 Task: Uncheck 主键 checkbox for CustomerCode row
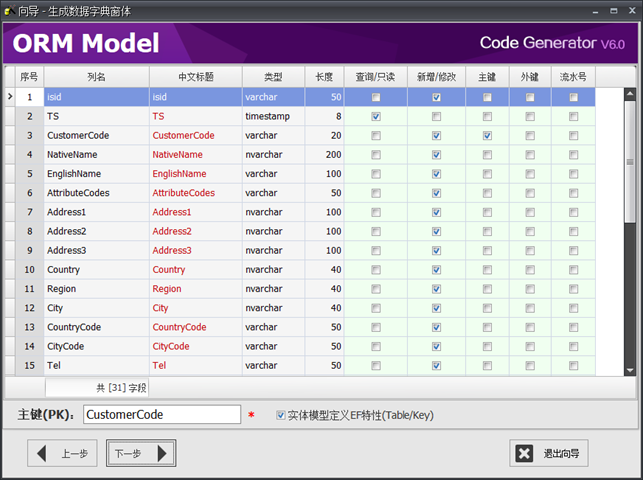[486, 135]
